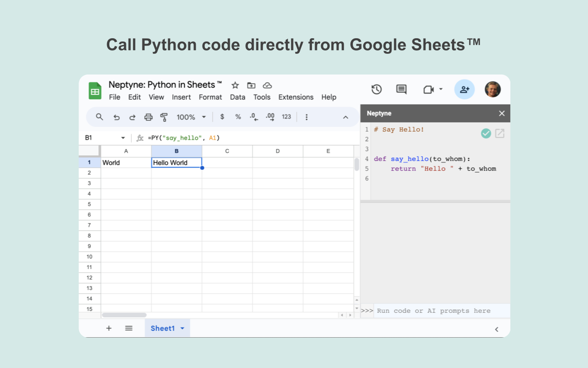Viewport: 588px width, 368px height.
Task: Click the Neptyne green checkmark status icon
Action: (x=486, y=133)
